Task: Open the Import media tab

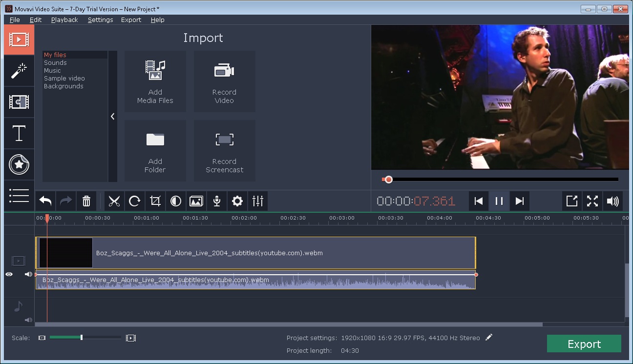Action: [x=19, y=40]
